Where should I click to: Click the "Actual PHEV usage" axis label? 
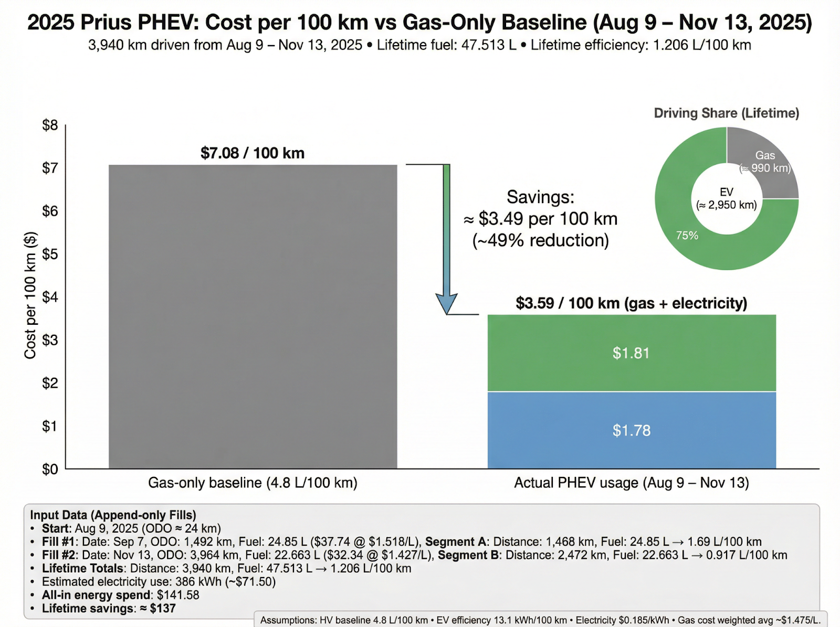(x=631, y=483)
